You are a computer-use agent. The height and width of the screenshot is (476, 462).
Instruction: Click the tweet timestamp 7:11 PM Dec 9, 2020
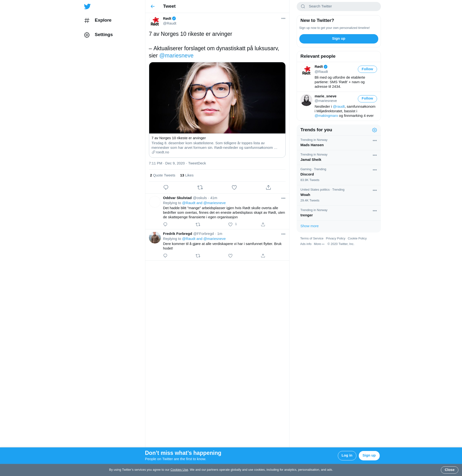coord(167,163)
